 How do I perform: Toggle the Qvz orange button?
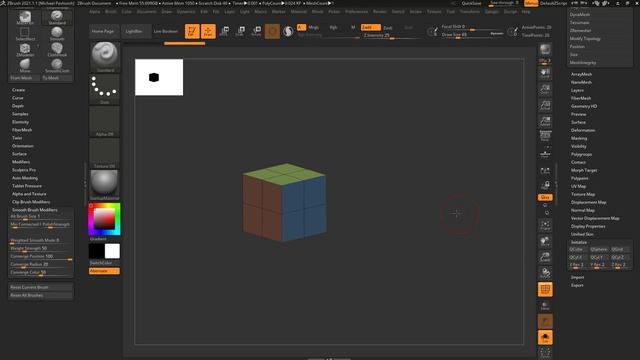545,197
